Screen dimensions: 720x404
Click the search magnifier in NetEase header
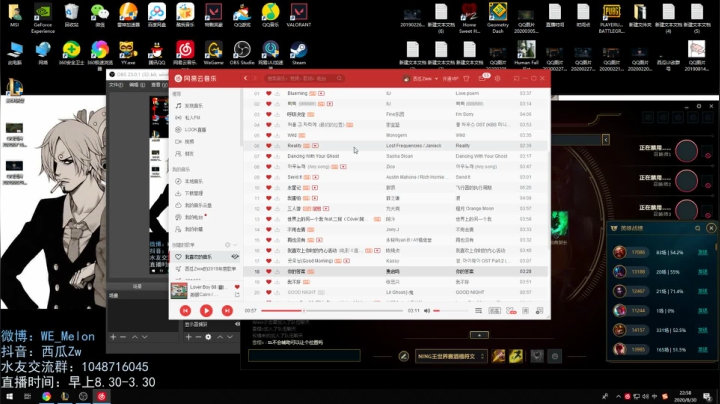click(339, 79)
